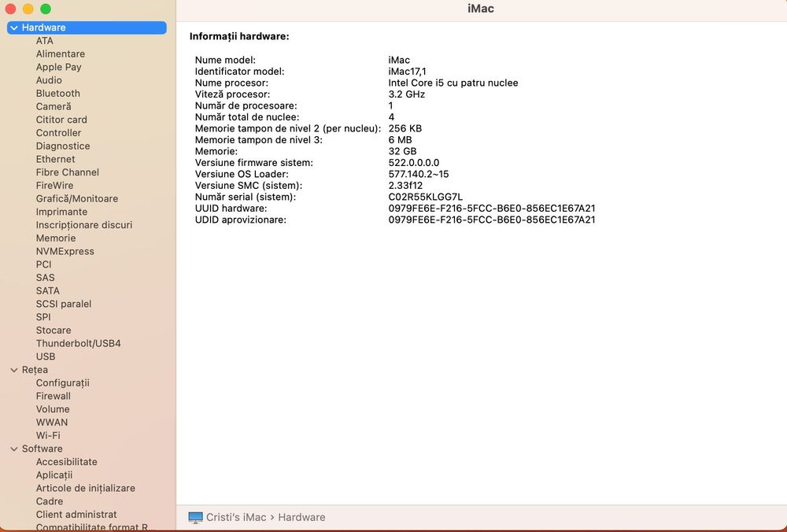
Task: Open Apple Pay hardware info
Action: [x=58, y=67]
